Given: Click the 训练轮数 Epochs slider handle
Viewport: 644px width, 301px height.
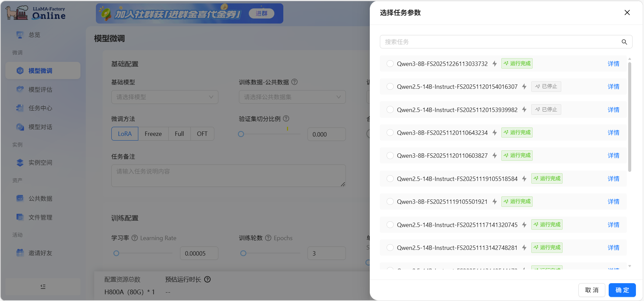Looking at the screenshot, I should pyautogui.click(x=243, y=253).
